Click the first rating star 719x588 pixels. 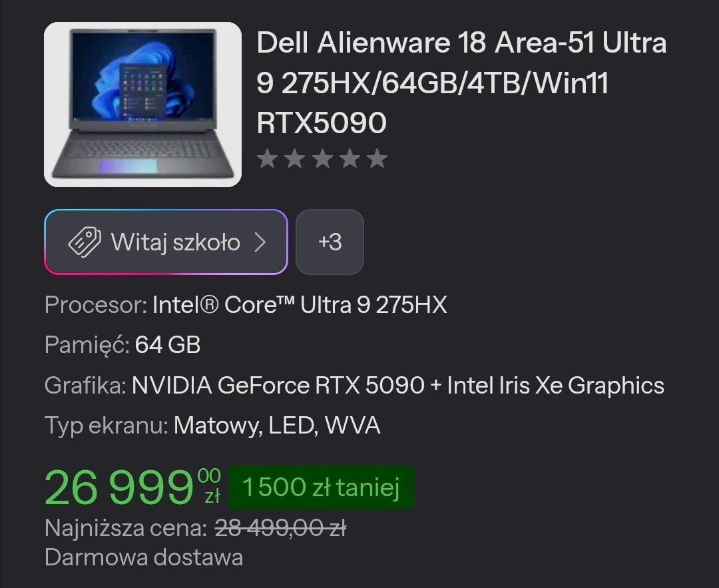268,158
